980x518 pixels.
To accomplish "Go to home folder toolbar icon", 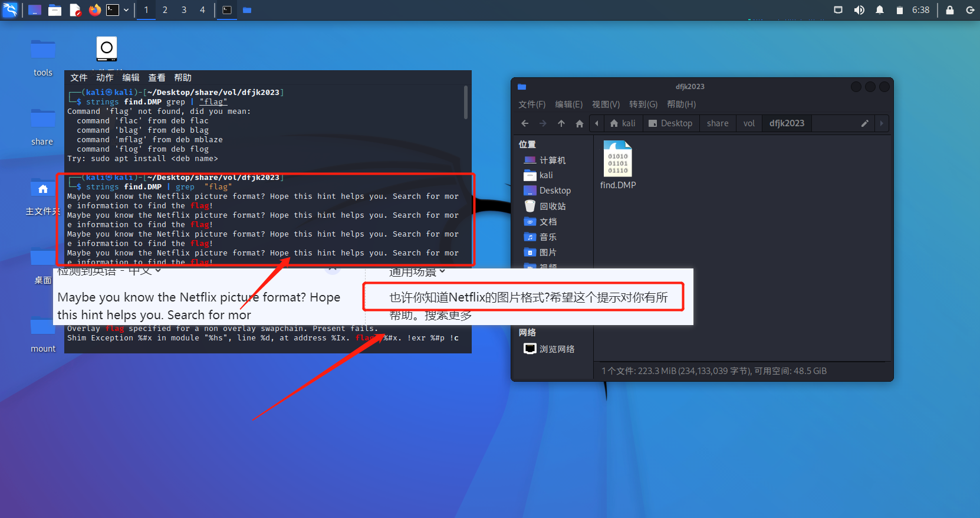I will tap(580, 123).
